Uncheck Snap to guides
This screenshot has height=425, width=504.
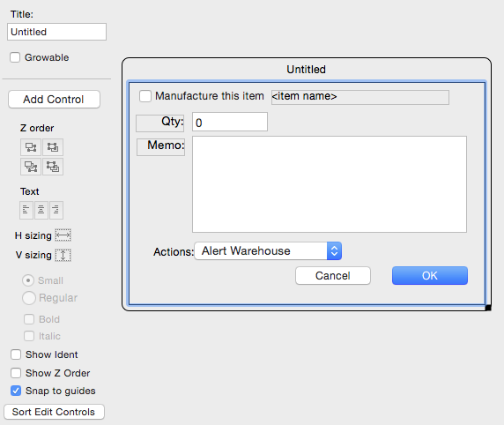[x=16, y=391]
